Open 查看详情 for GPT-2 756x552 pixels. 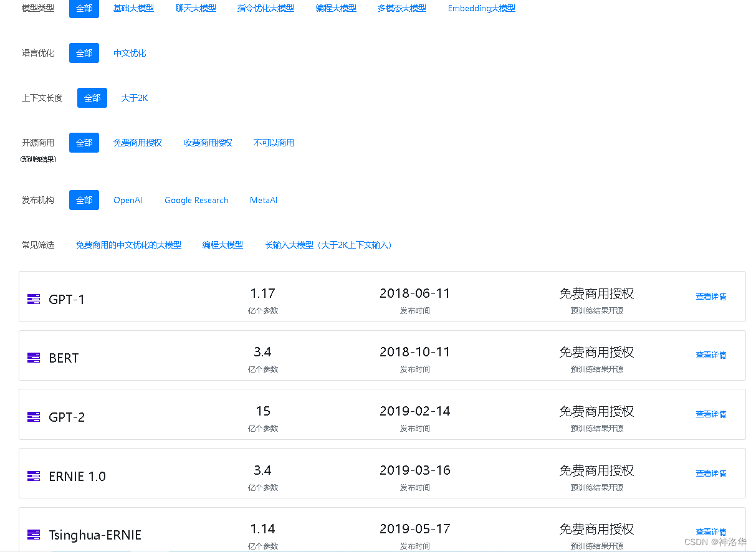[711, 414]
